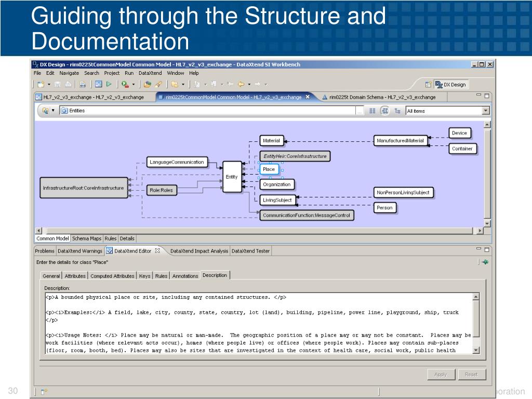This screenshot has width=532, height=399.
Task: Click the pencil wand toolbar icon
Action: click(x=158, y=84)
